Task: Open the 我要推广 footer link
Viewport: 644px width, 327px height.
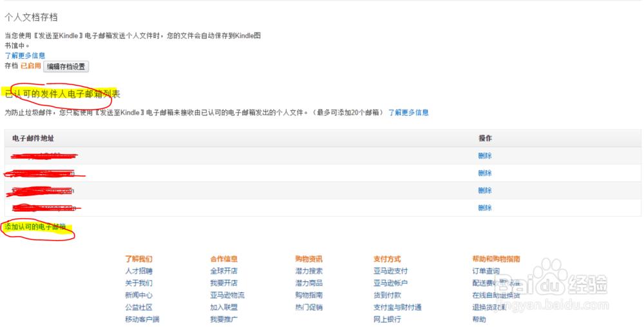Action: pos(224,319)
